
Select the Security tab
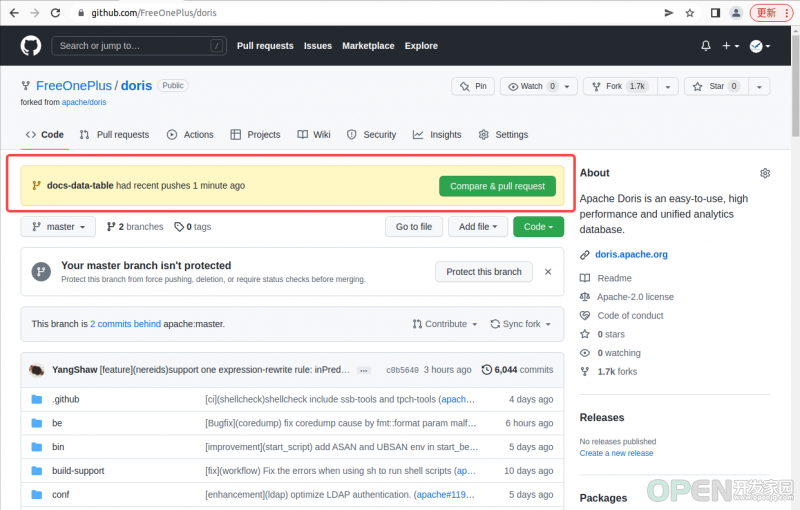tap(371, 135)
